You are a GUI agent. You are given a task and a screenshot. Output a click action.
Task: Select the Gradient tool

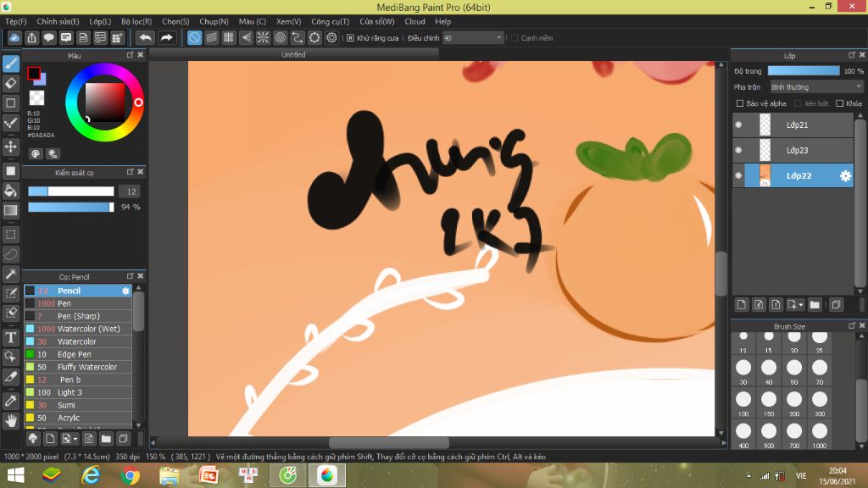click(10, 210)
